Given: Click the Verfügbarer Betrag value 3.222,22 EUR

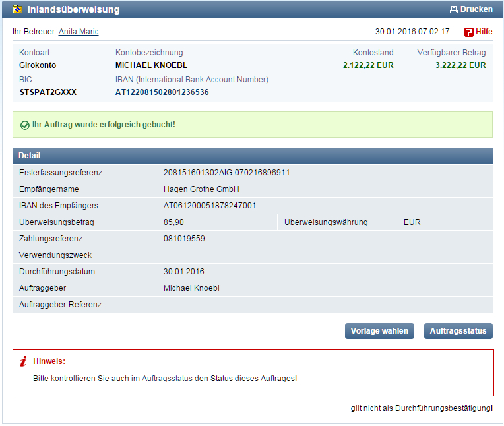Looking at the screenshot, I should point(460,65).
